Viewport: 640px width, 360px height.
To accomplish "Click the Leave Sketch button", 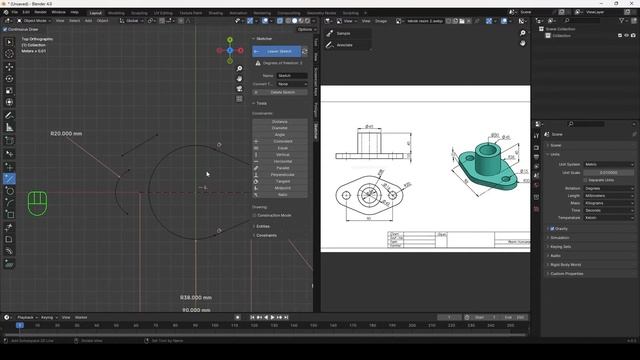I will [x=276, y=51].
